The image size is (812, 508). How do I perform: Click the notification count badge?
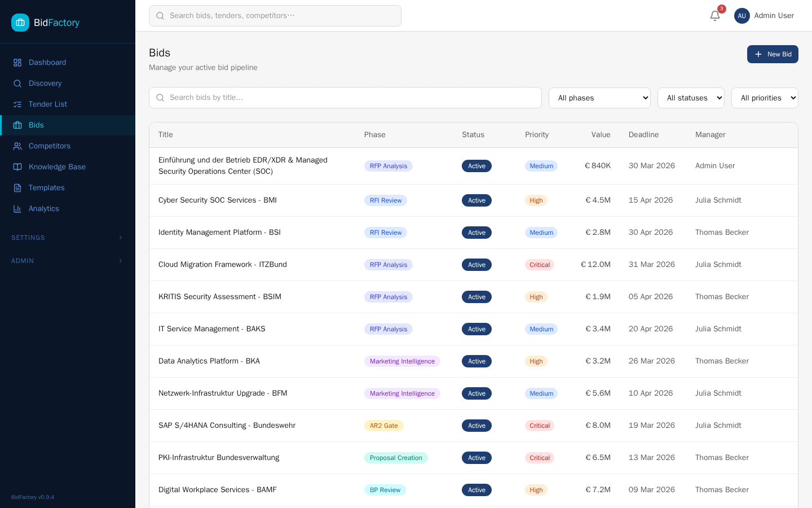(721, 9)
